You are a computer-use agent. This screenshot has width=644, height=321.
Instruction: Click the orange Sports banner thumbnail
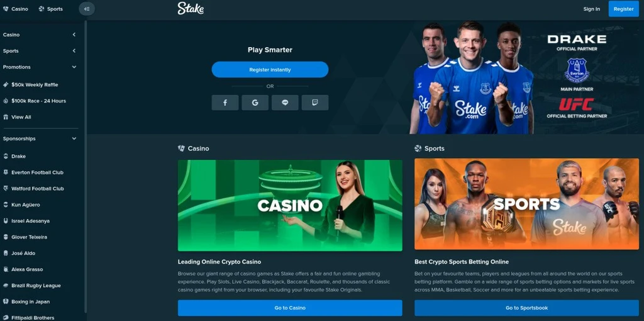(526, 205)
